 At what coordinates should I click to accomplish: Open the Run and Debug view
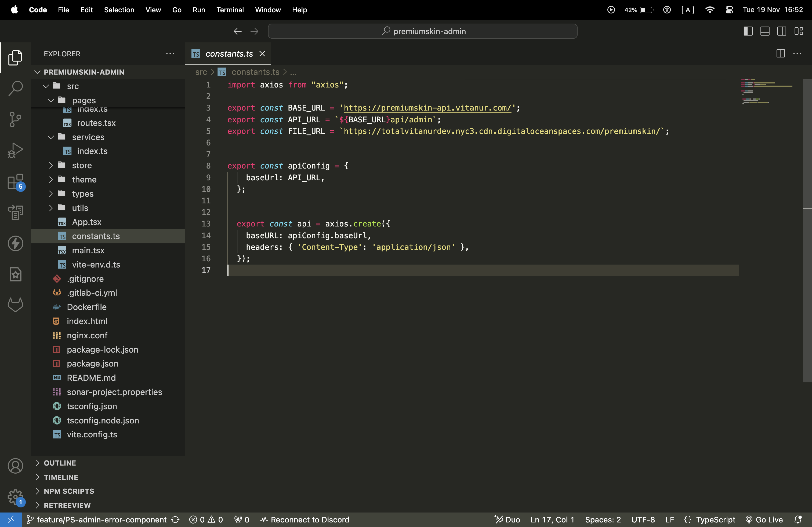pyautogui.click(x=15, y=150)
